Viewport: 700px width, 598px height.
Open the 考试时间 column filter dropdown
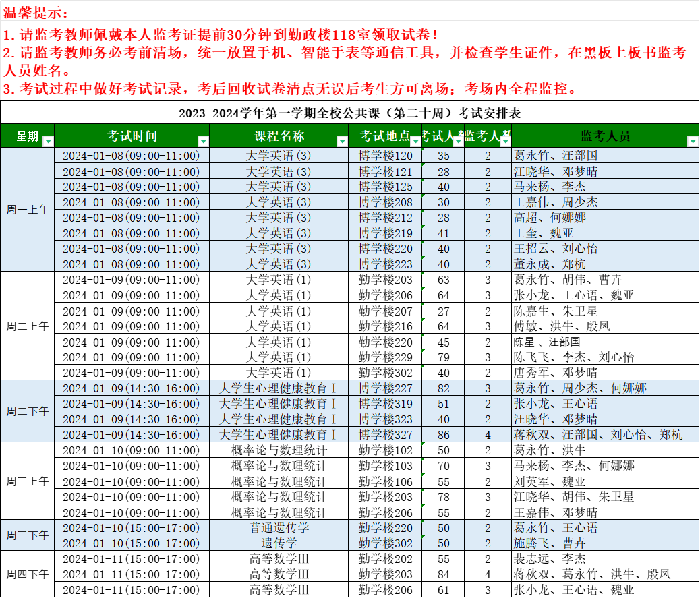click(x=203, y=141)
